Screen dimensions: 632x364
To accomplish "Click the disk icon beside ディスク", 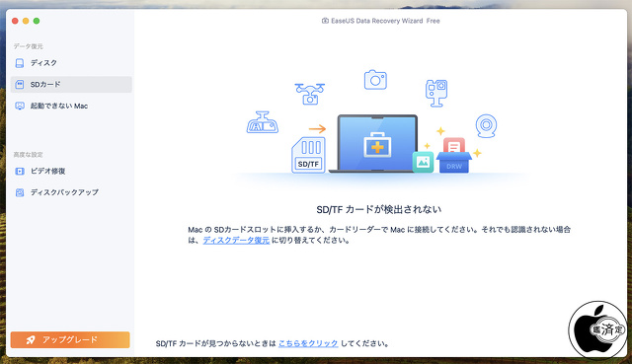I will (x=20, y=63).
